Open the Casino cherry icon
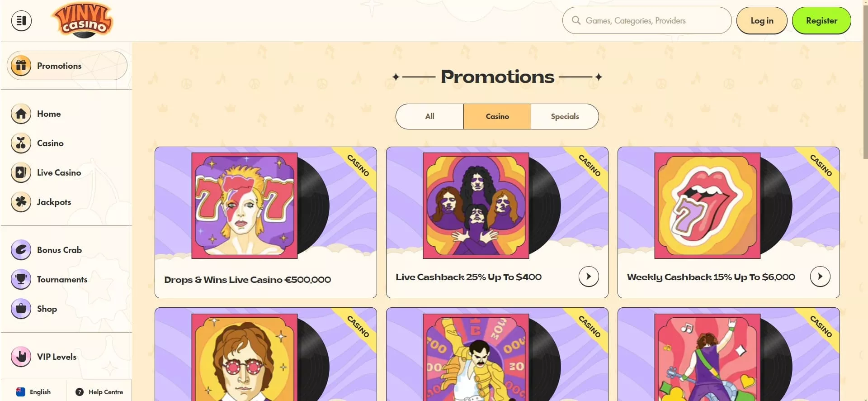 tap(21, 143)
